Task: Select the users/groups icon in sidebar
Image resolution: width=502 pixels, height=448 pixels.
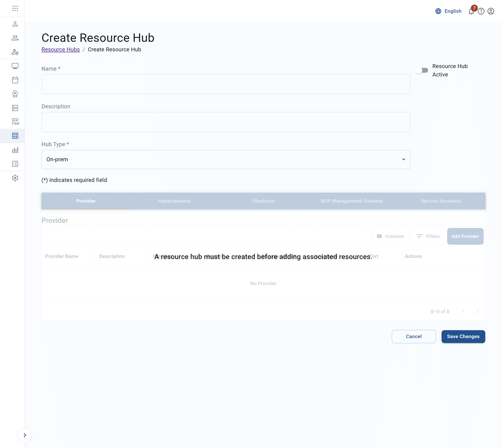Action: [x=15, y=38]
